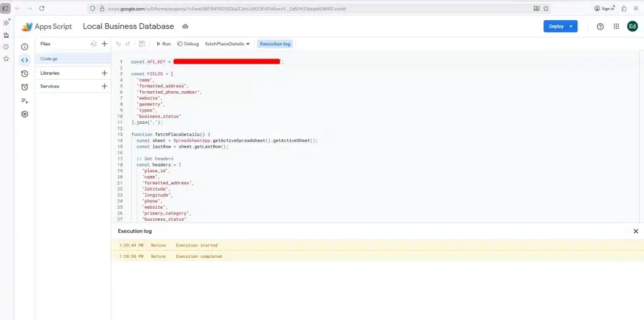
Task: Open Executions list icon in sidebar
Action: [x=25, y=101]
